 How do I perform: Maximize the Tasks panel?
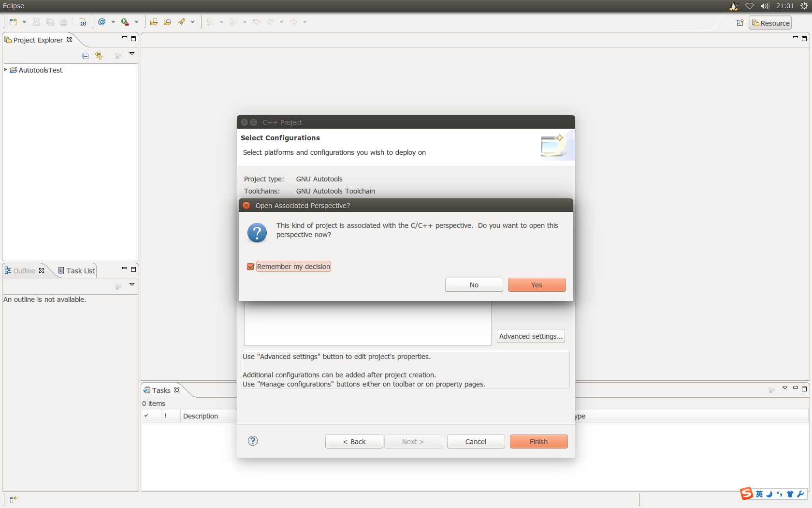point(804,389)
